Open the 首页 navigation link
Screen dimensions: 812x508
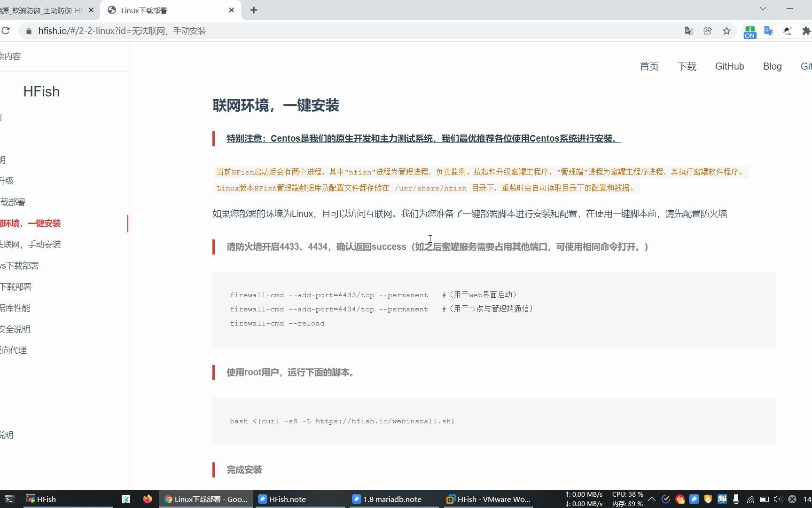[x=649, y=66]
